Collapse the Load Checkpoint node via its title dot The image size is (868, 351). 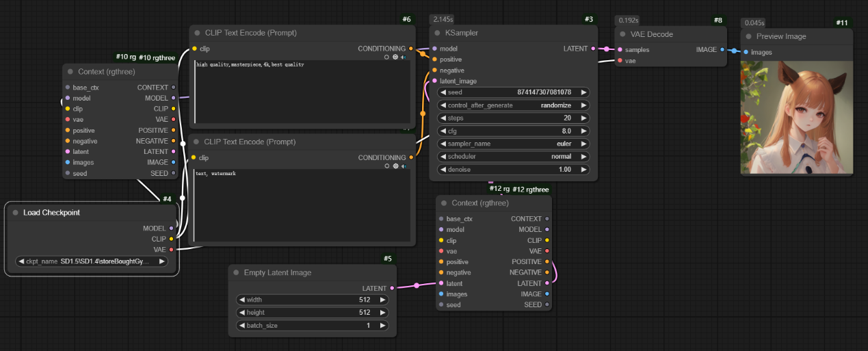tap(15, 213)
